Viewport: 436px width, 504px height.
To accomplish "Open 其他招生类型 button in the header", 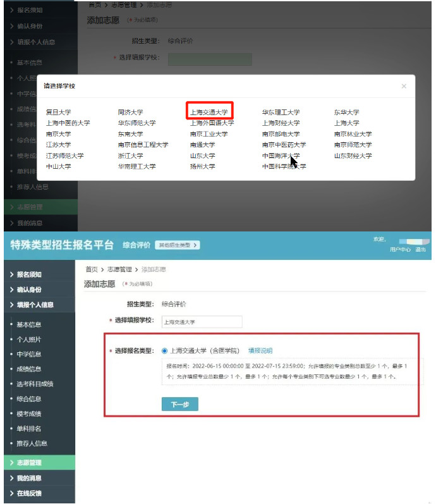I will [x=178, y=245].
